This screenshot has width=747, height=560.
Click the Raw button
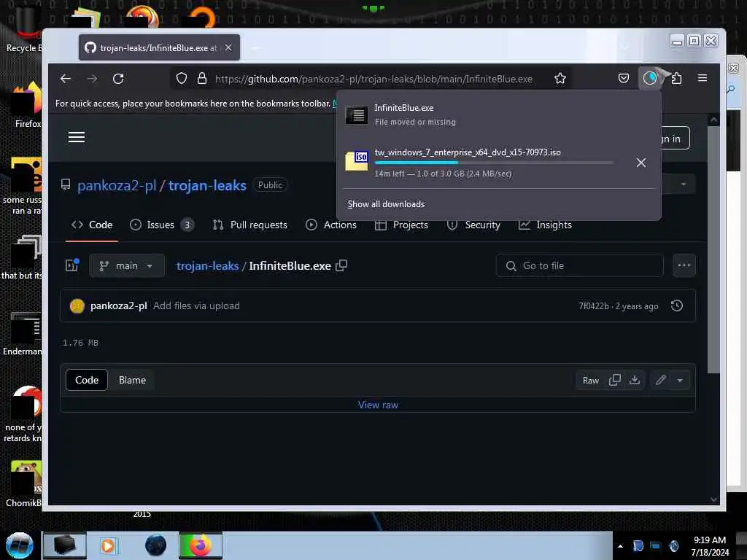(x=591, y=381)
